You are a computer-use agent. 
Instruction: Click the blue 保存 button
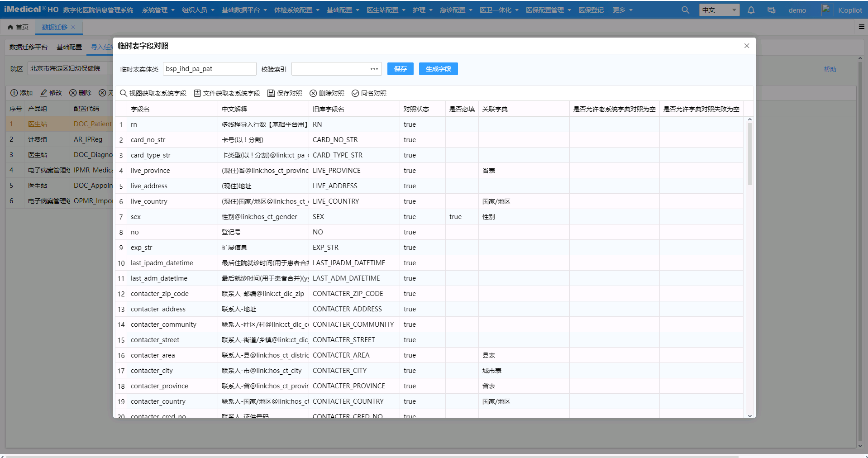click(401, 69)
